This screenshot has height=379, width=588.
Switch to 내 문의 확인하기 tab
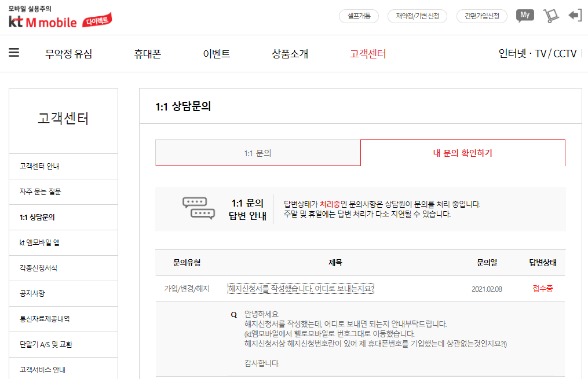463,153
